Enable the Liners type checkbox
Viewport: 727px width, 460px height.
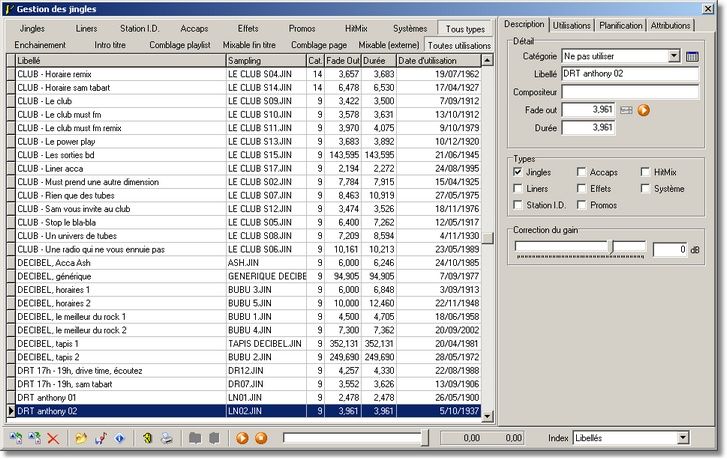tap(518, 189)
